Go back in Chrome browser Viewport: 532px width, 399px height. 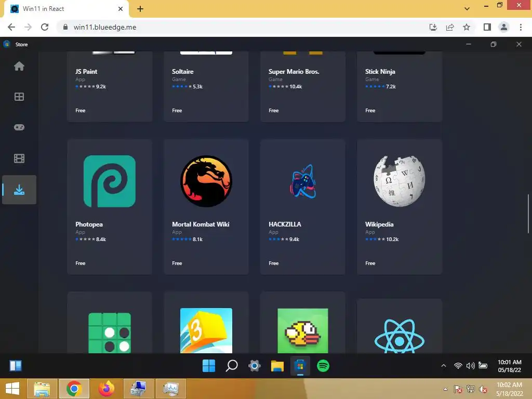coord(11,27)
